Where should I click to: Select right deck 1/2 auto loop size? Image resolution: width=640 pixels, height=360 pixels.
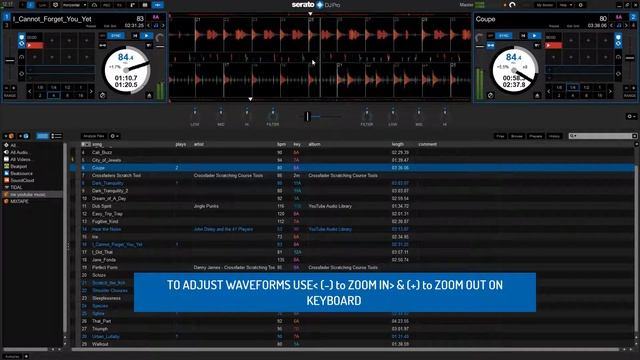tap(586, 87)
